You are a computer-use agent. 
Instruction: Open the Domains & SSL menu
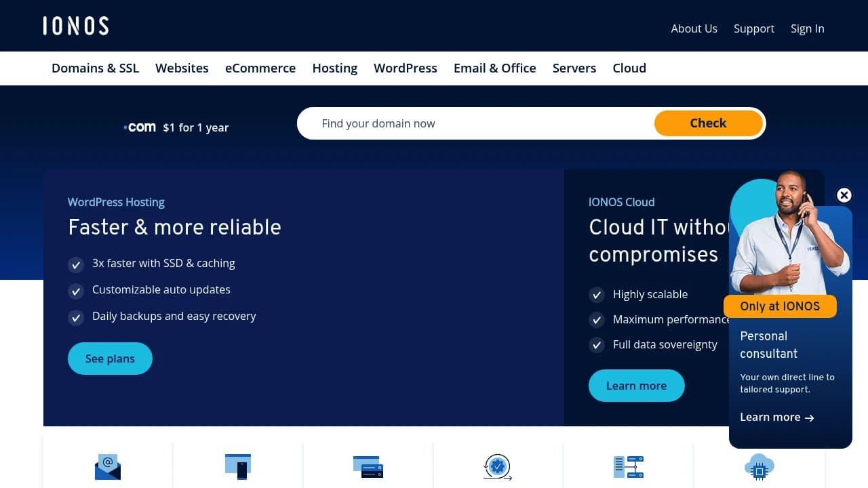click(95, 68)
